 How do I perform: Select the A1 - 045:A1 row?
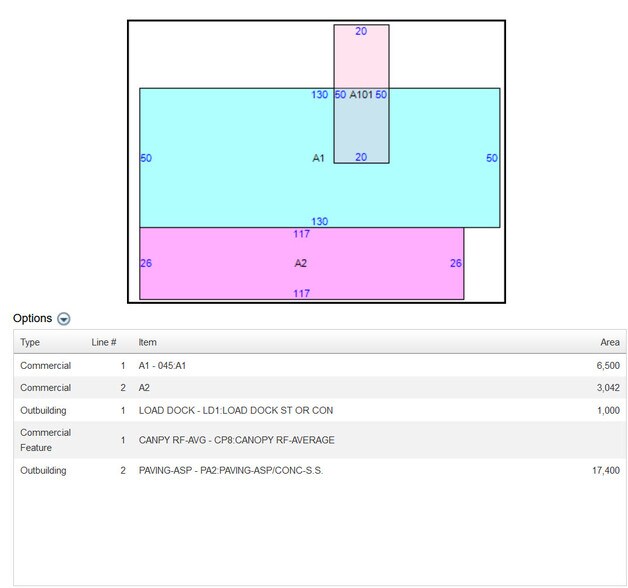pos(162,366)
